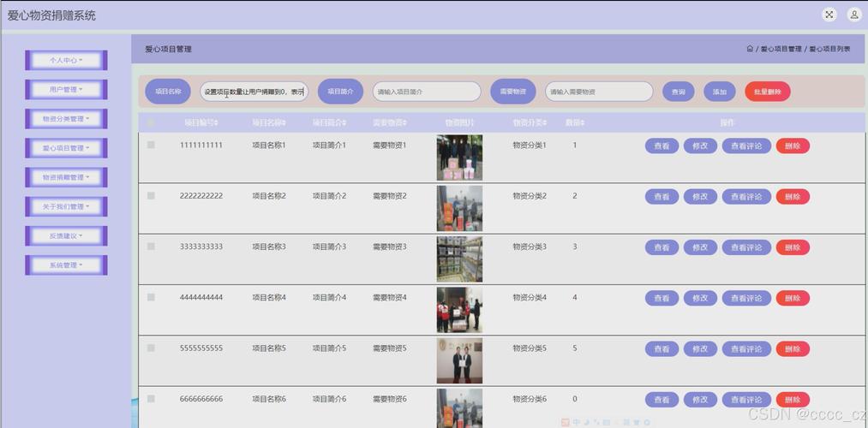This screenshot has width=868, height=428.
Task: Check the row checkbox for 4444444444
Action: click(x=151, y=298)
